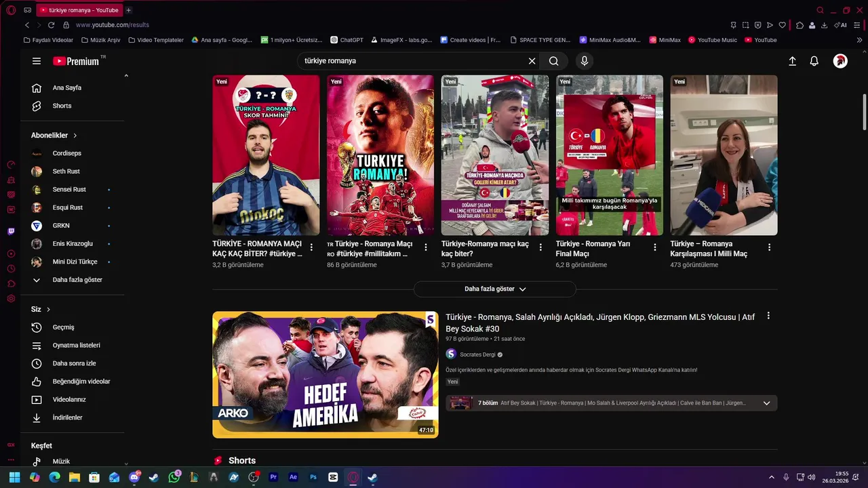Open options for 'Türkiye - Romanya Yarı Final Maçı' short
The width and height of the screenshot is (868, 488).
pyautogui.click(x=655, y=247)
